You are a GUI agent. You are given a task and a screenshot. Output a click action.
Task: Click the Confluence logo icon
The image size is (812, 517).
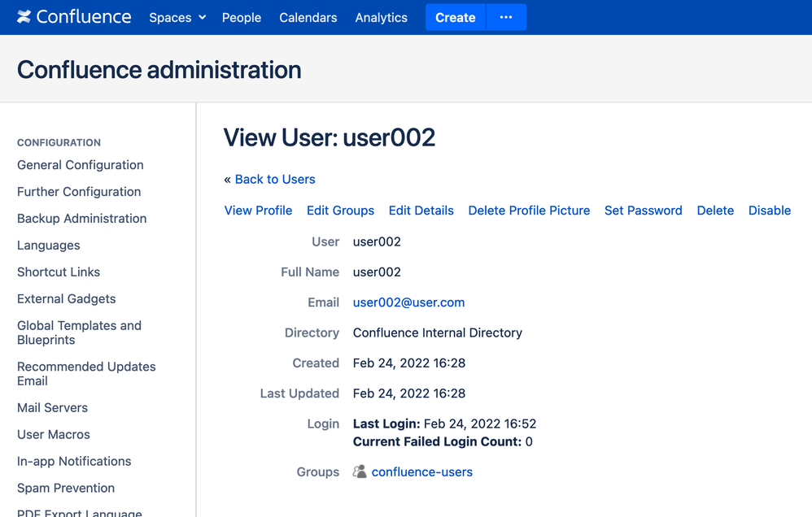pyautogui.click(x=24, y=16)
